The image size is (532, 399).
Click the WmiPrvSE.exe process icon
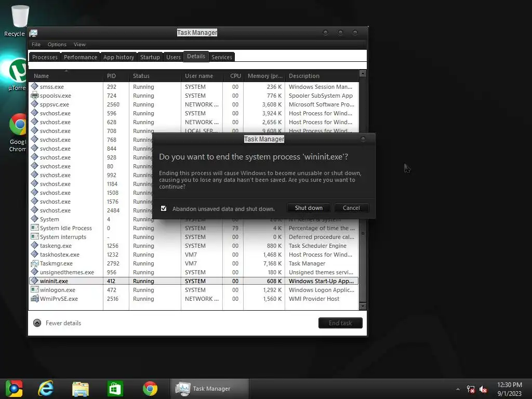pos(34,299)
